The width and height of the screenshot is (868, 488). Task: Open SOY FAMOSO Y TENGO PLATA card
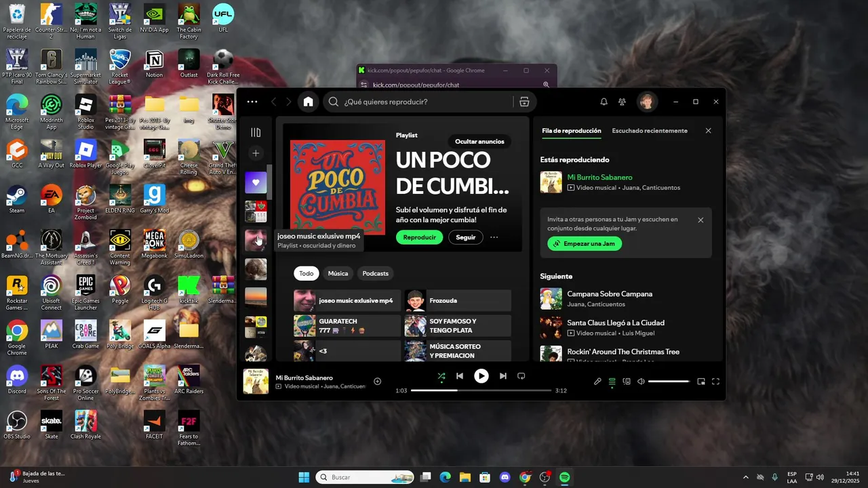click(458, 326)
